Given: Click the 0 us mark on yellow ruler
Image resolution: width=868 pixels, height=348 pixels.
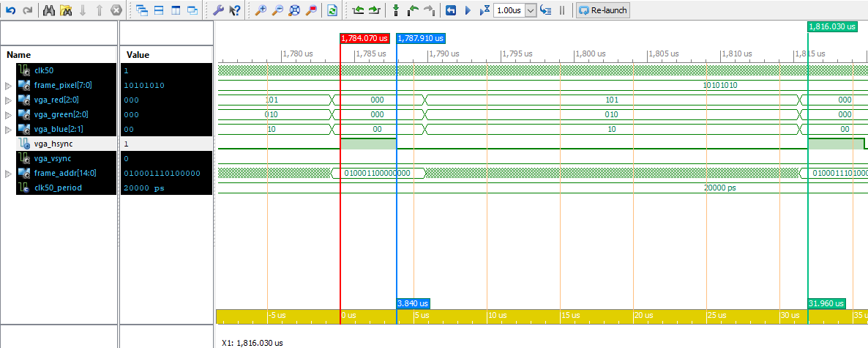Looking at the screenshot, I should [x=348, y=315].
